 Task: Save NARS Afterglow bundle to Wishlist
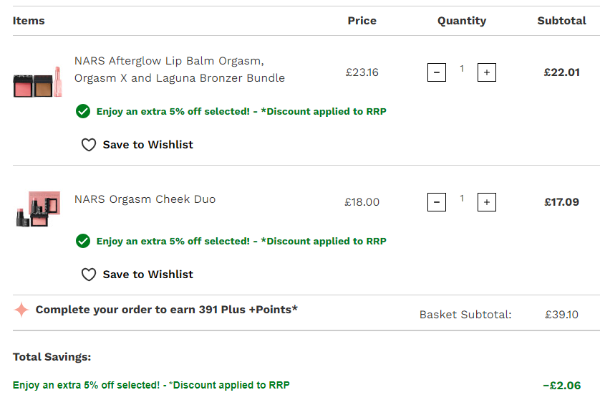point(147,145)
